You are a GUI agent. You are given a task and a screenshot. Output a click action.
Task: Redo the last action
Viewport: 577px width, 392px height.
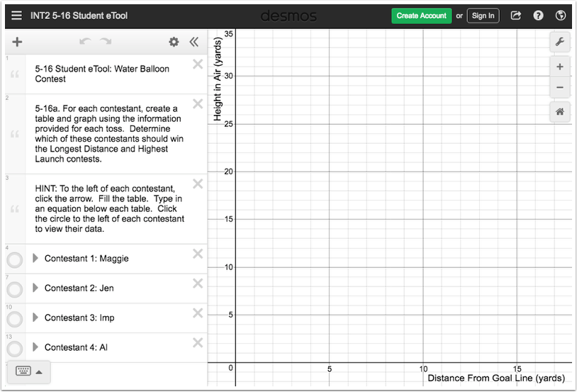(106, 41)
